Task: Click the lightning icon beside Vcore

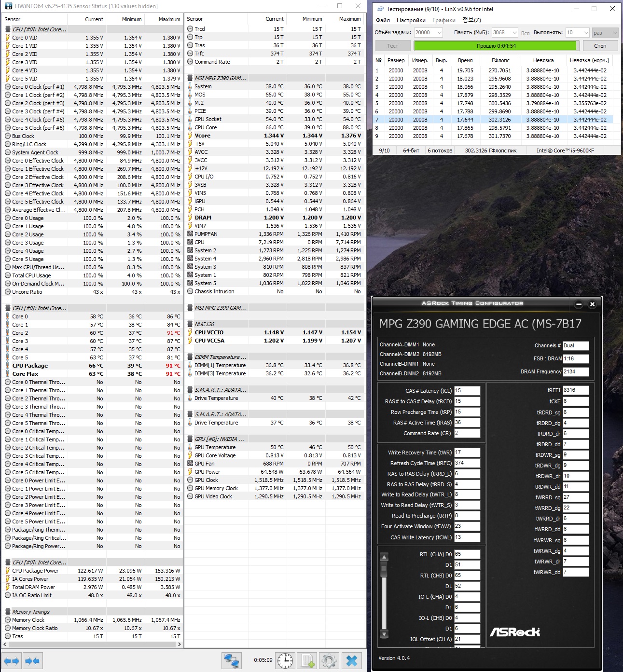Action: click(190, 136)
